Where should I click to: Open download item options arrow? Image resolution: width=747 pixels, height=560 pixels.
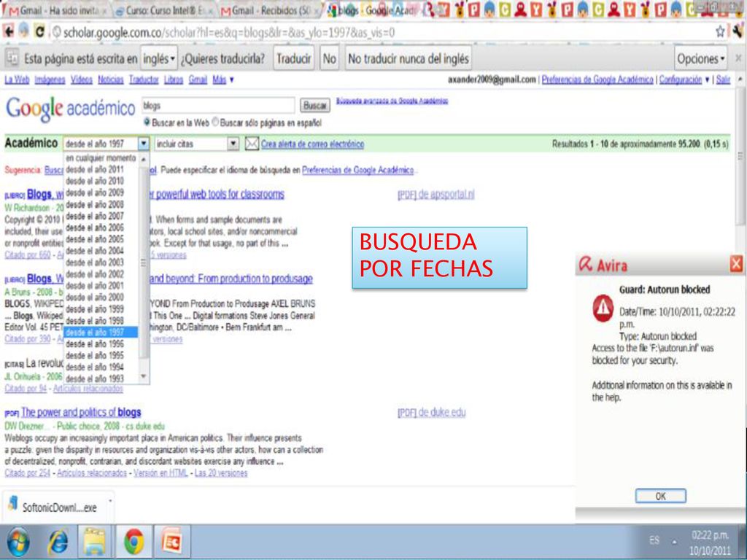[x=111, y=501]
